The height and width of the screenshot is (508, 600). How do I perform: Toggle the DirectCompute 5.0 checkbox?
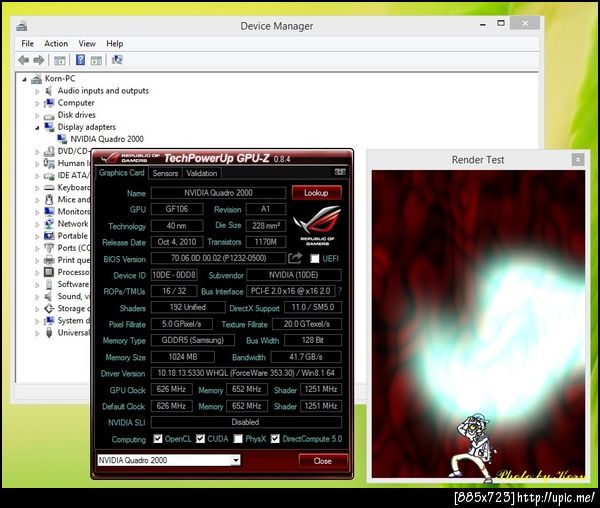pos(275,439)
